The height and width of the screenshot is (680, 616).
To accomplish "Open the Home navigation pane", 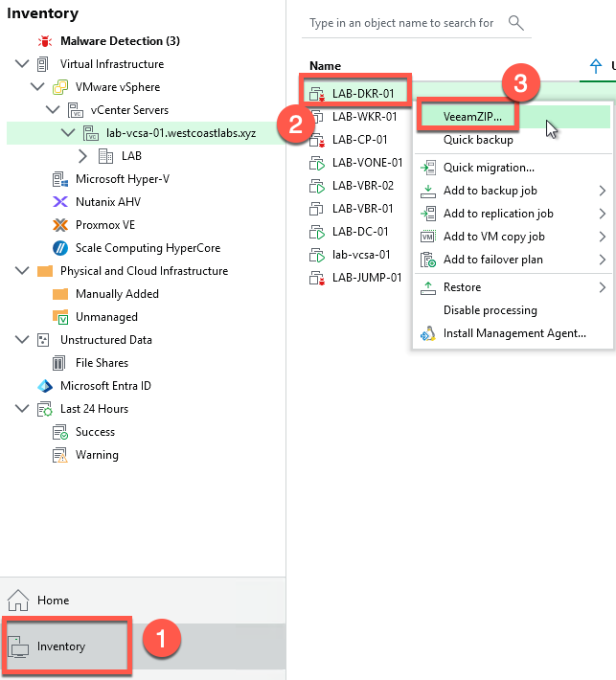I will tap(53, 601).
